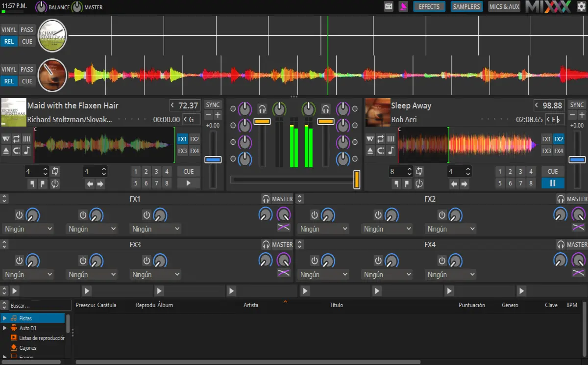The image size is (588, 365).
Task: Eject track from Sleep Away deck
Action: coord(370,151)
